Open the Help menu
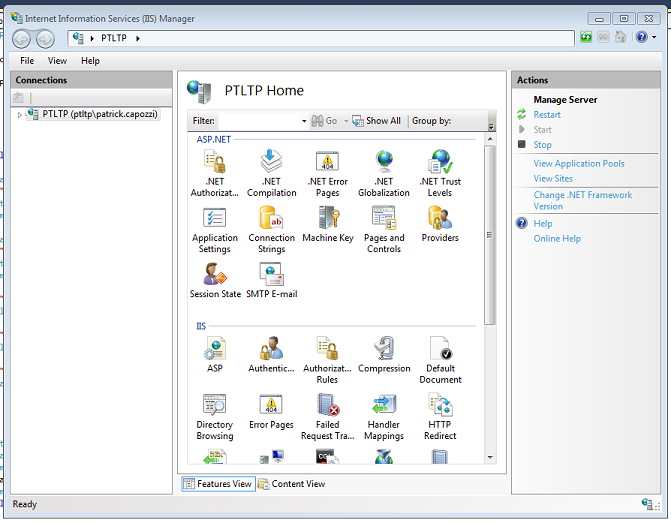 90,61
